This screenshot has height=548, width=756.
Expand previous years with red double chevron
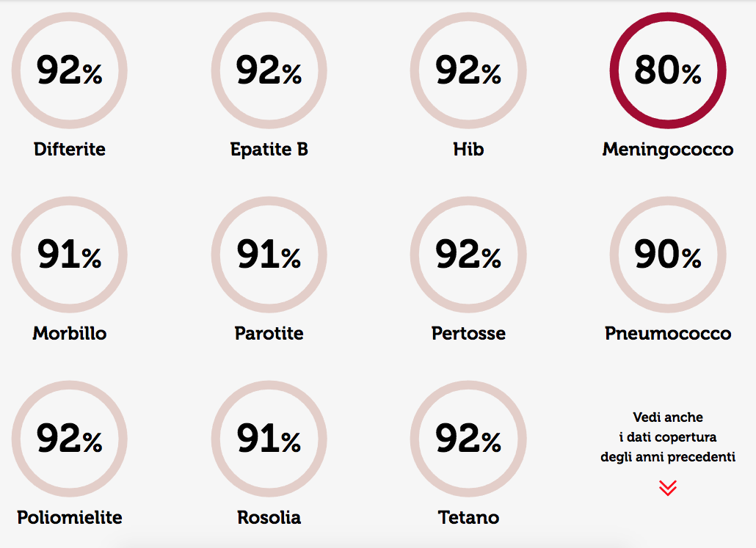[x=668, y=488]
